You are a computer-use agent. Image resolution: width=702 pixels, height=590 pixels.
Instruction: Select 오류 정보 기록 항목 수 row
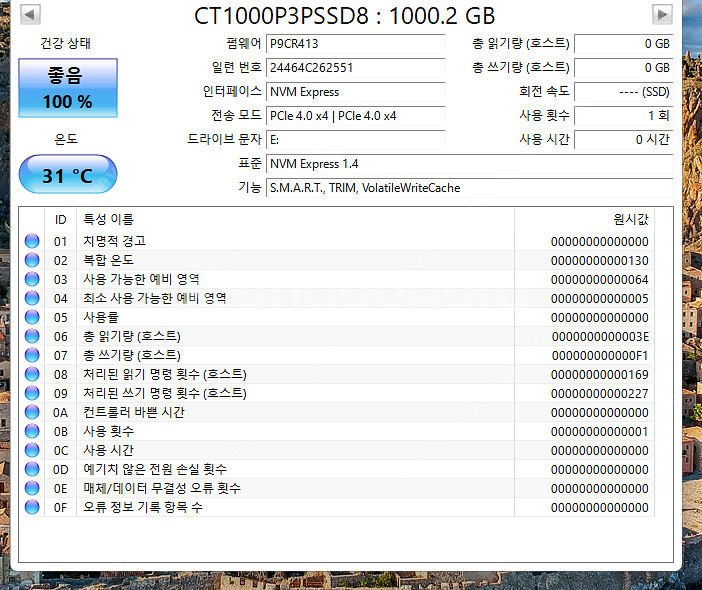point(143,508)
